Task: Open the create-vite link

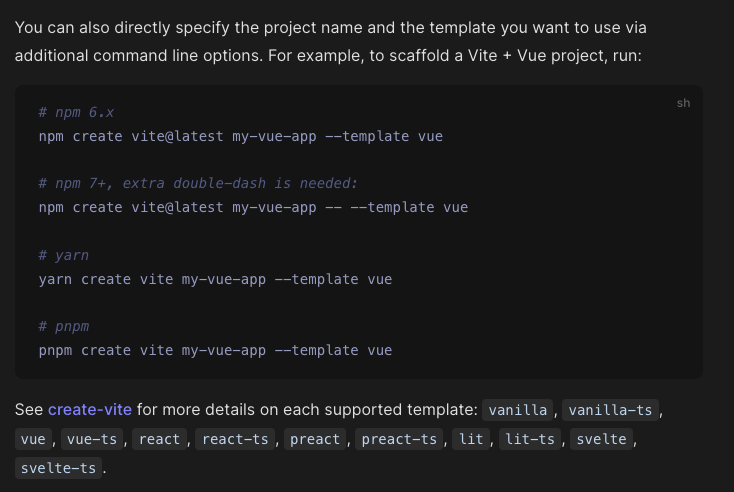Action: coord(90,409)
